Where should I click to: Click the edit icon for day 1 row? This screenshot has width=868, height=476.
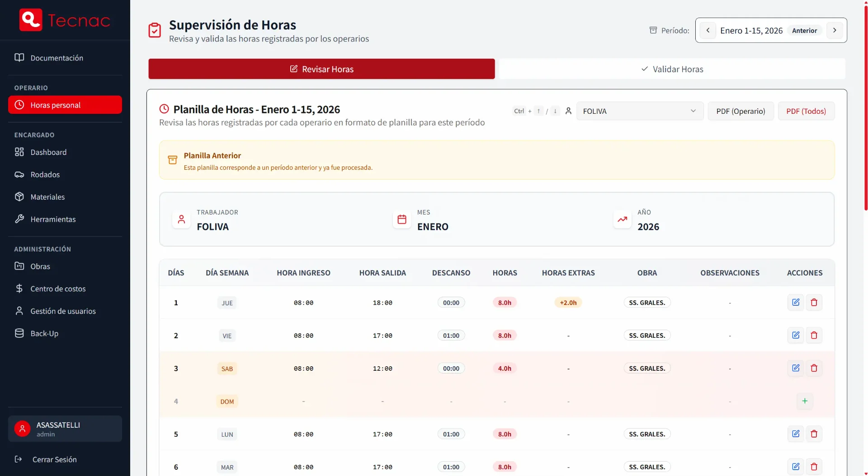pos(796,303)
